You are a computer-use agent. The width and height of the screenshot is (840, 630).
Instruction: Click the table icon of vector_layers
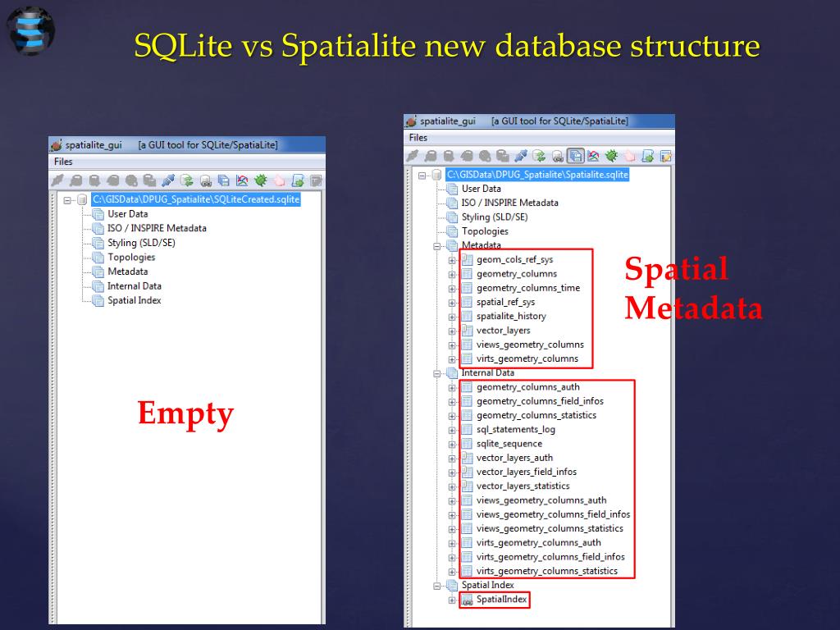[x=467, y=331]
